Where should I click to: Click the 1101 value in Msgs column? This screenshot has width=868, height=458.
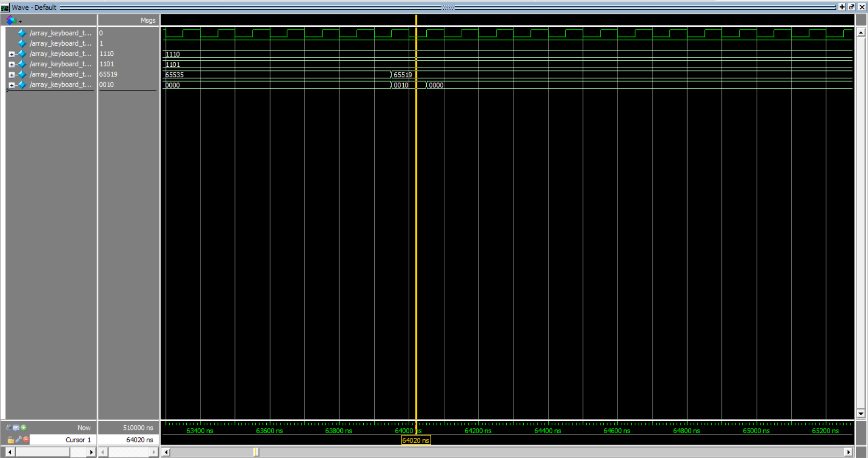point(107,64)
